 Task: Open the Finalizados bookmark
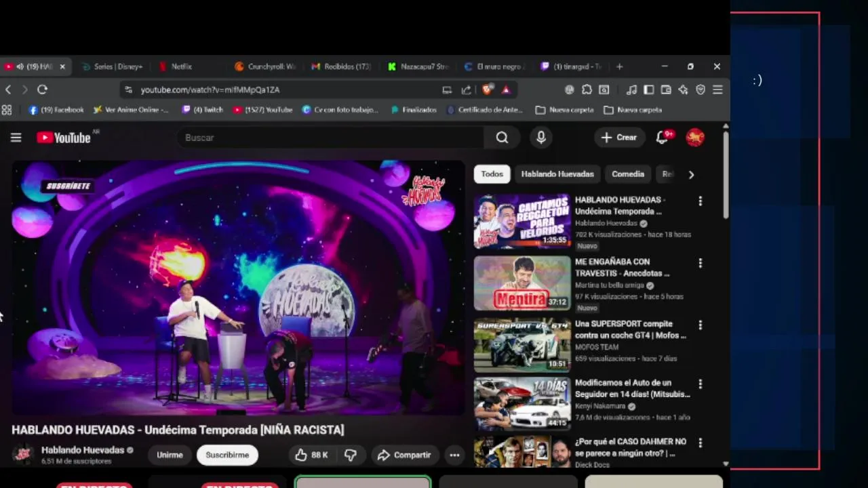pos(414,110)
